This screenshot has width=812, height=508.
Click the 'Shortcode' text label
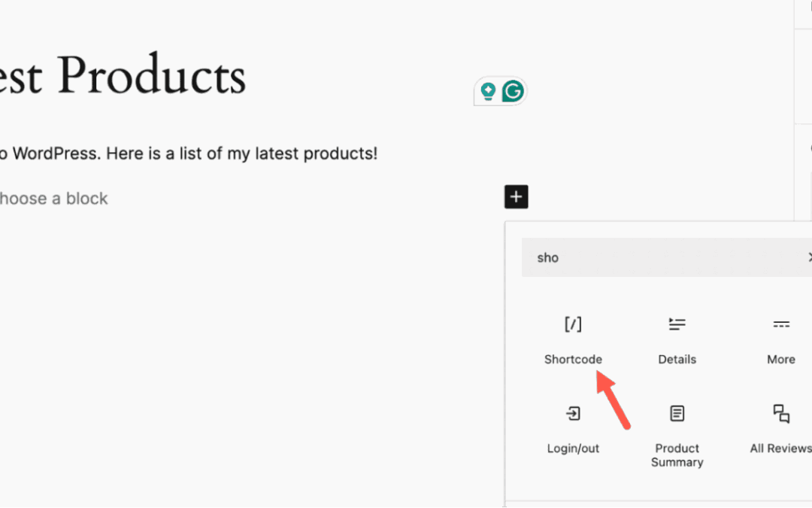point(573,360)
